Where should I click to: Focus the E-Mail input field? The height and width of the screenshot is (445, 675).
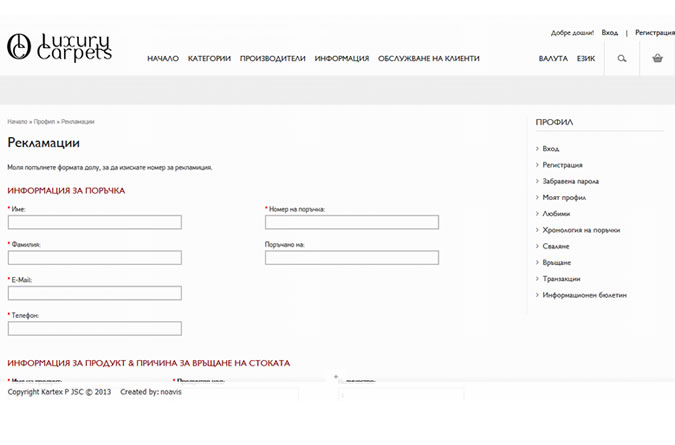(x=95, y=293)
